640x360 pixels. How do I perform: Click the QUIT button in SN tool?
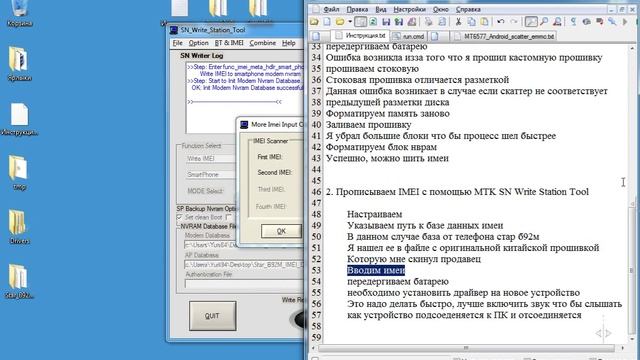pos(212,316)
